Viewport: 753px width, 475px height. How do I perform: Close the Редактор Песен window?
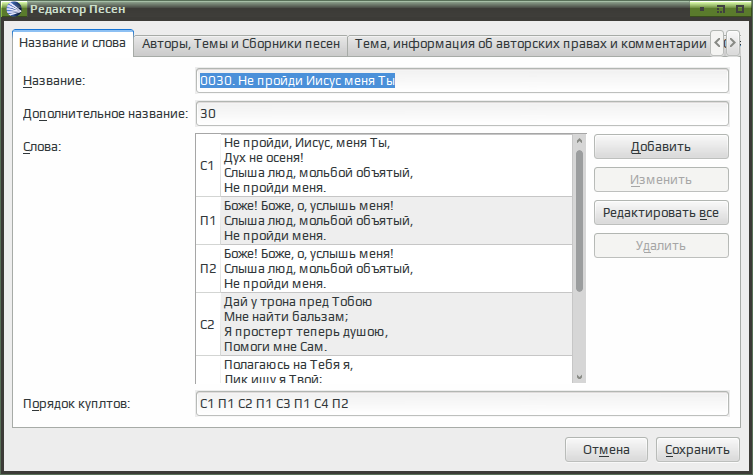pyautogui.click(x=740, y=9)
